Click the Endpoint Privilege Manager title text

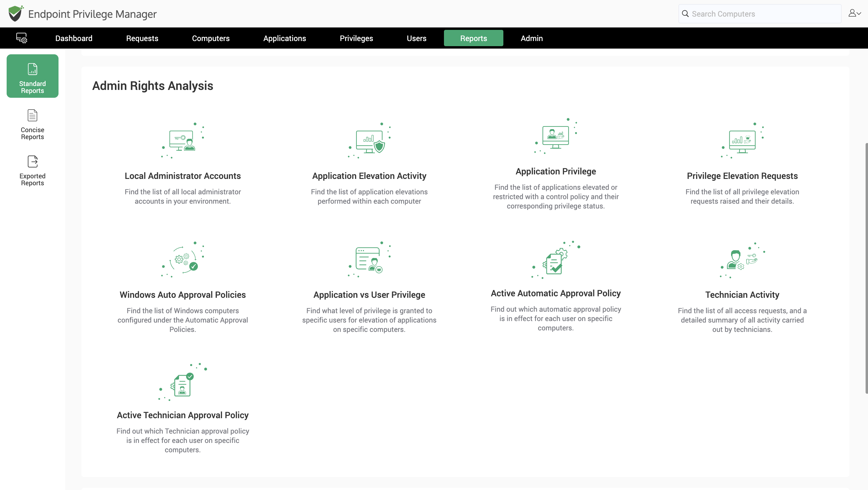(x=92, y=14)
